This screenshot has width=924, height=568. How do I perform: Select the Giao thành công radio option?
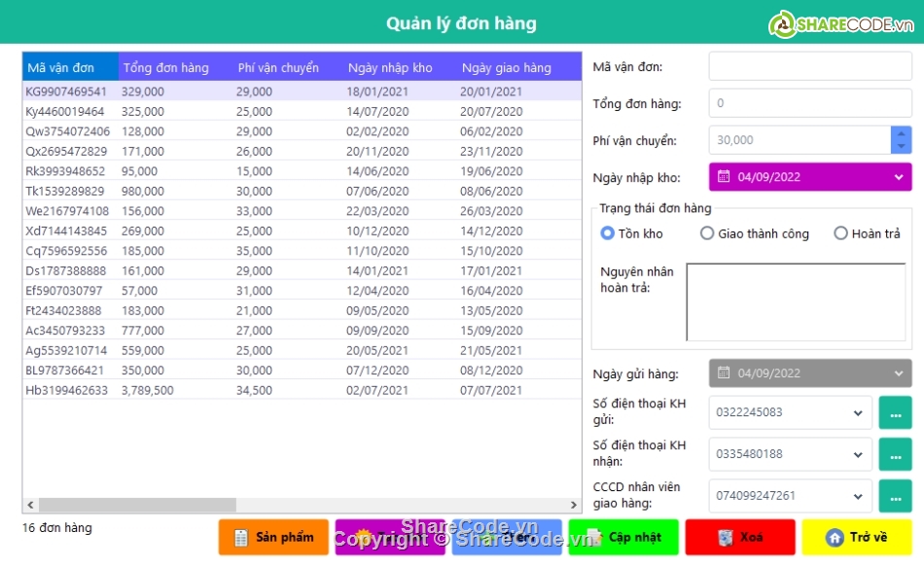pyautogui.click(x=707, y=233)
